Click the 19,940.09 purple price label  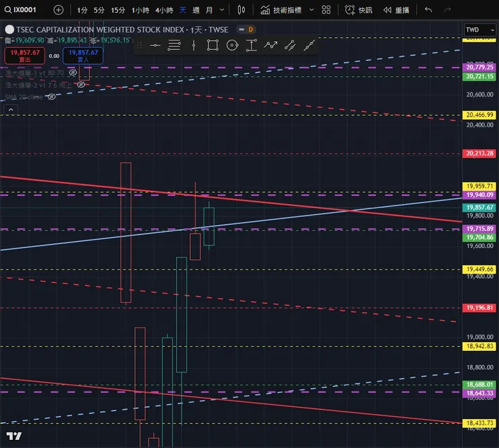pyautogui.click(x=479, y=195)
